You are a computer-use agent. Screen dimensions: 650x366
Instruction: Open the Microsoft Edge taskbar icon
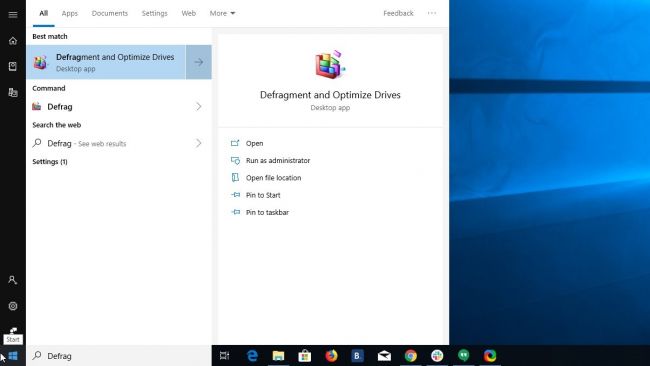click(x=252, y=356)
